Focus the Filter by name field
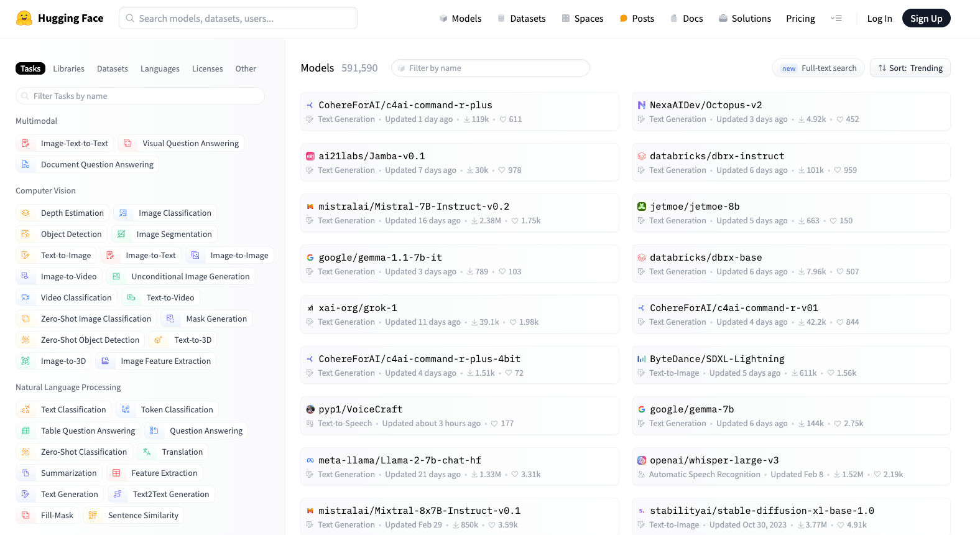Viewport: 980px width, 535px height. click(x=491, y=68)
